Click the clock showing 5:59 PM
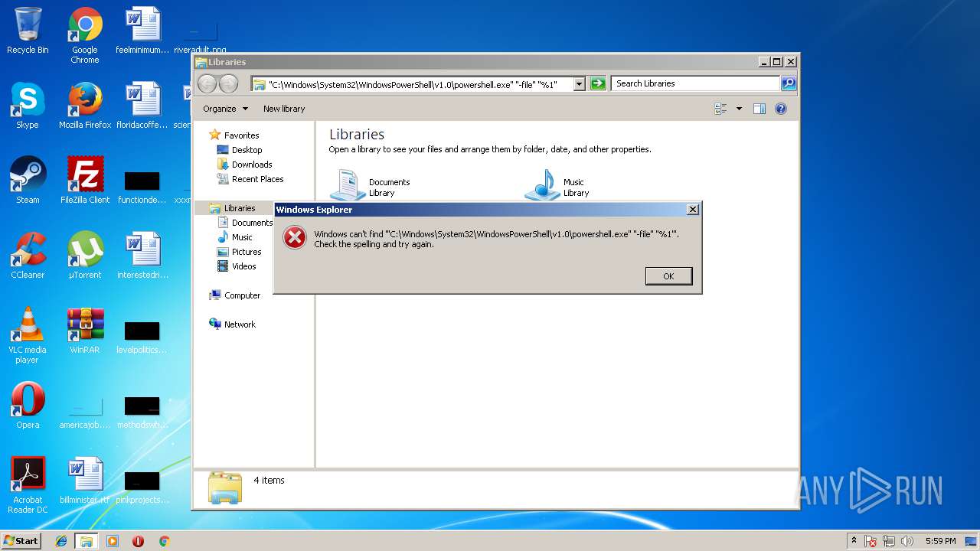980x551 pixels. (940, 541)
